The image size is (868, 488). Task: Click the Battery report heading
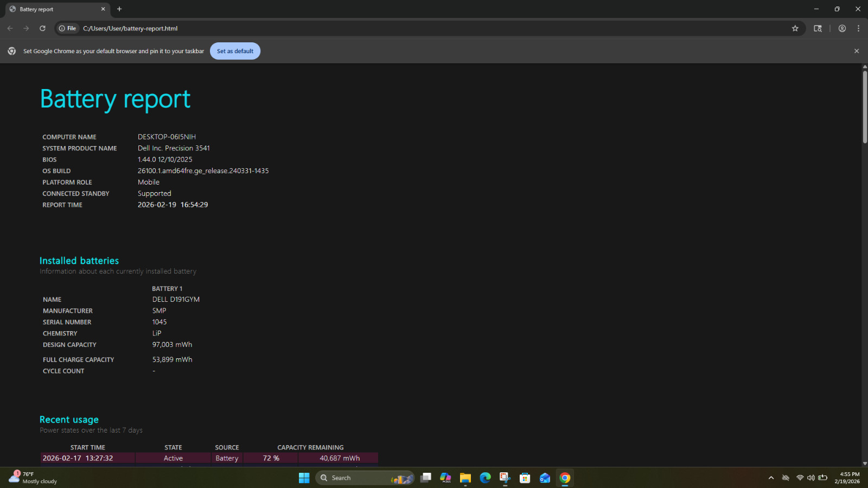pos(115,99)
